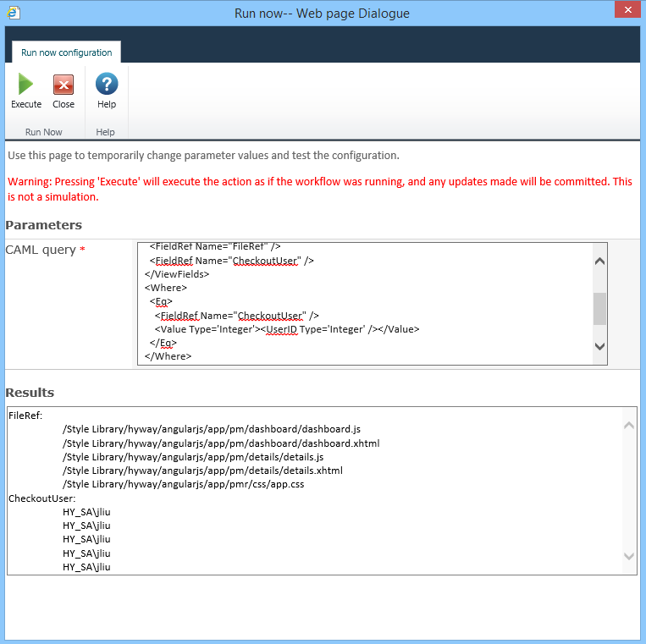This screenshot has width=646, height=644.
Task: Click the dashboard.js path in Results
Action: click(212, 430)
